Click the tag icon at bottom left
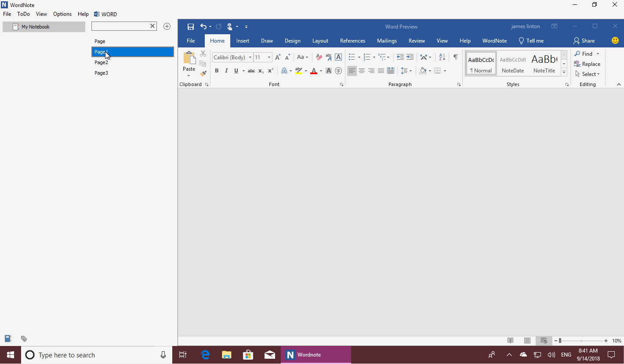 coord(24,339)
